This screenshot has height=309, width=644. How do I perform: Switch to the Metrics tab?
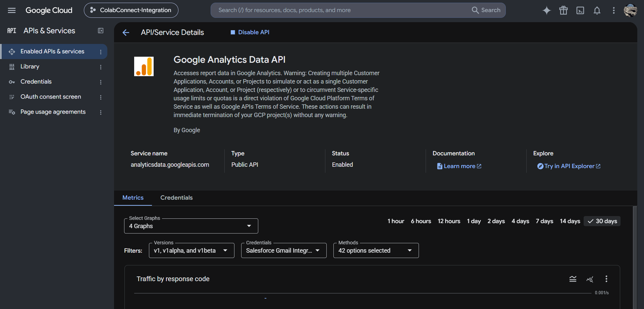pyautogui.click(x=133, y=198)
